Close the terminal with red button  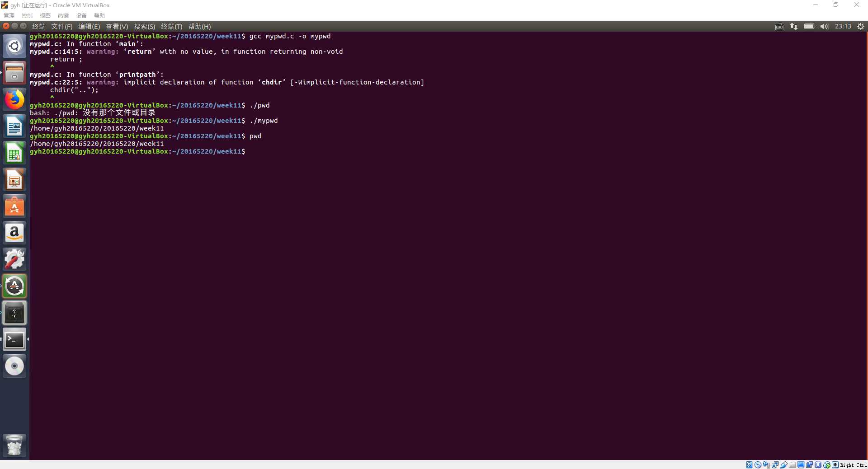click(6, 26)
